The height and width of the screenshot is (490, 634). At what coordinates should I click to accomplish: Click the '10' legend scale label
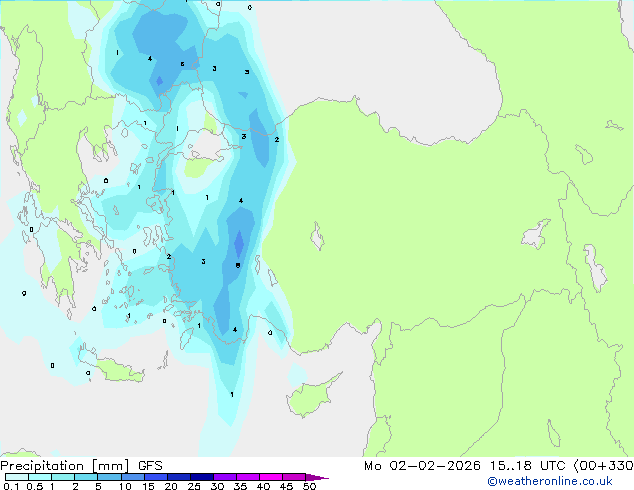125,486
